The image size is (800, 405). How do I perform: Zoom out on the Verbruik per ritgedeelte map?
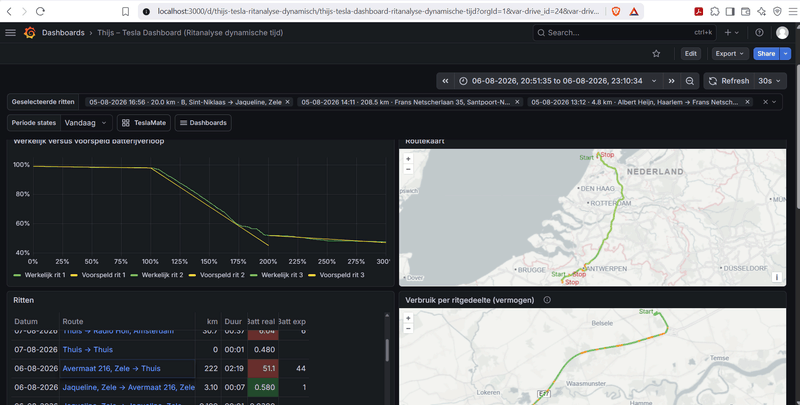(408, 328)
